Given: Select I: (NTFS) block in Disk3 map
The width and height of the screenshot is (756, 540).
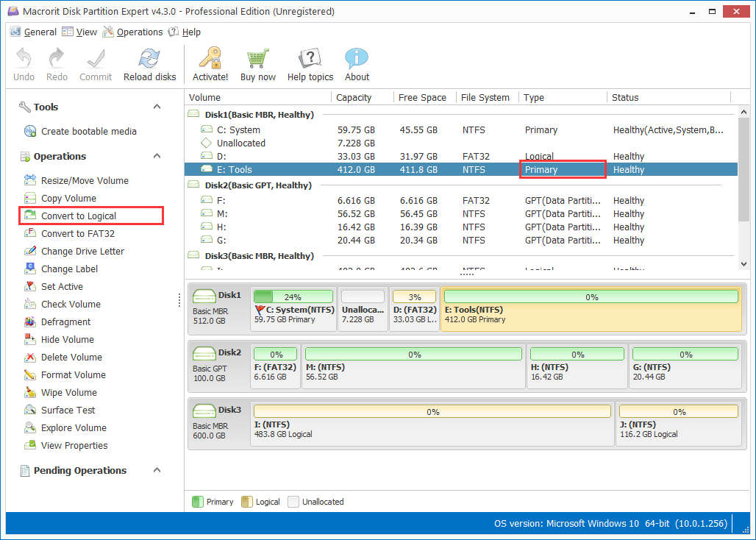Looking at the screenshot, I should [432, 424].
